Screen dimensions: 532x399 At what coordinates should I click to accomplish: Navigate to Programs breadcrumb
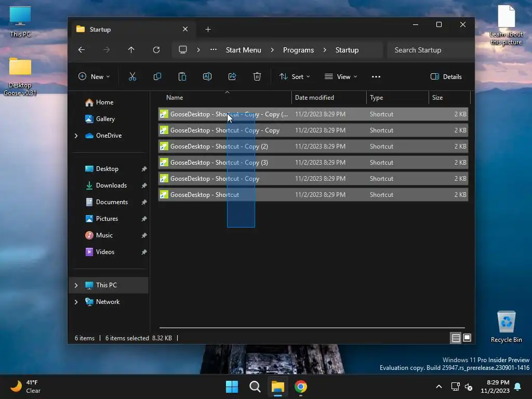(299, 50)
